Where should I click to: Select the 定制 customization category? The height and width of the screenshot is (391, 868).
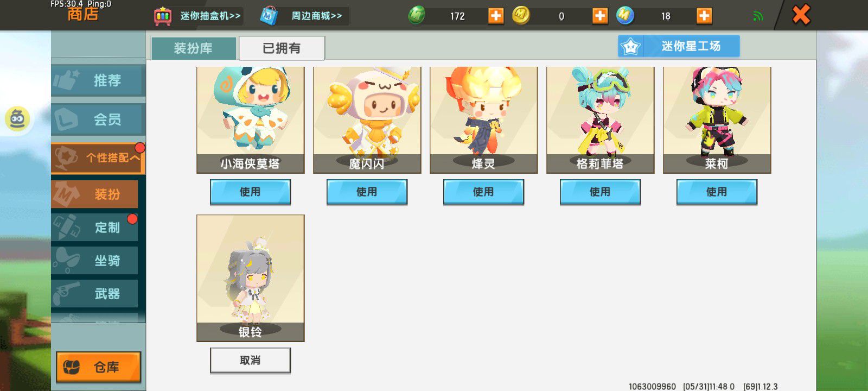pyautogui.click(x=95, y=227)
